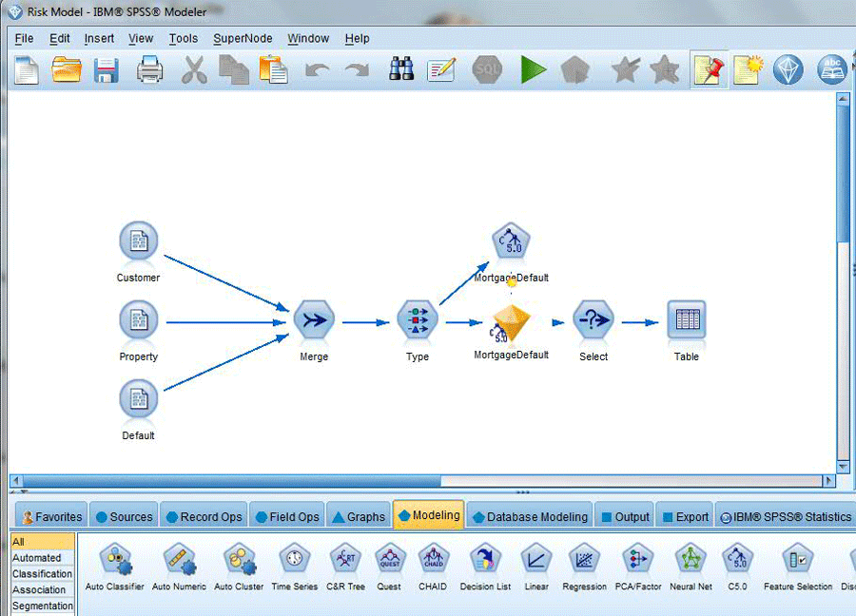Open the Tools menu

[x=184, y=38]
